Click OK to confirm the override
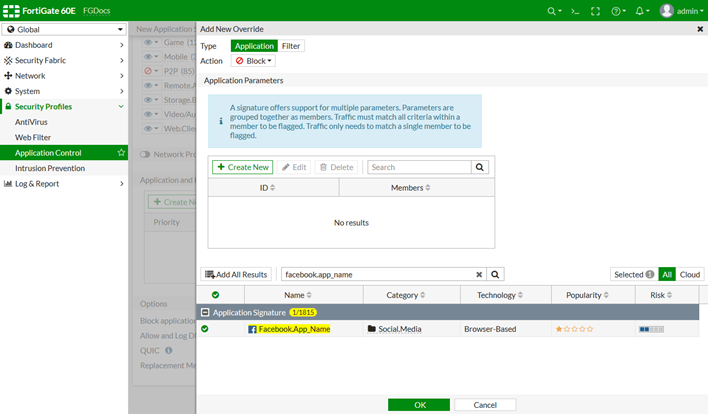The width and height of the screenshot is (708, 414). [418, 404]
